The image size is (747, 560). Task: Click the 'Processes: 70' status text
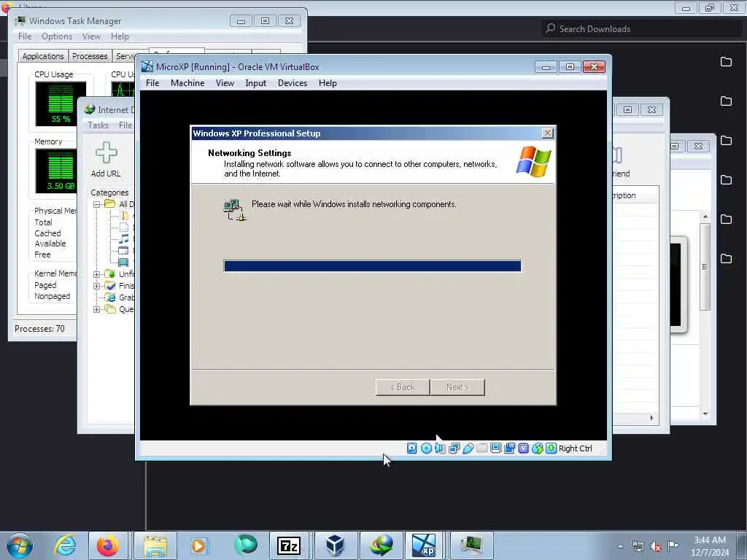[x=39, y=329]
